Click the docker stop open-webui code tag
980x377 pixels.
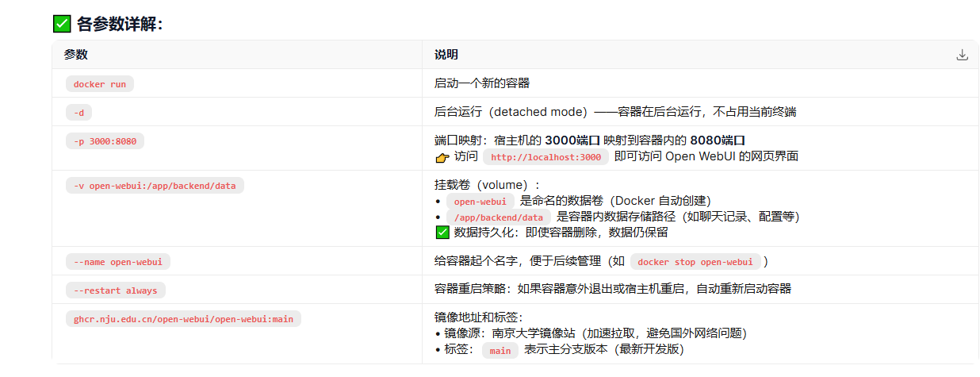click(695, 262)
